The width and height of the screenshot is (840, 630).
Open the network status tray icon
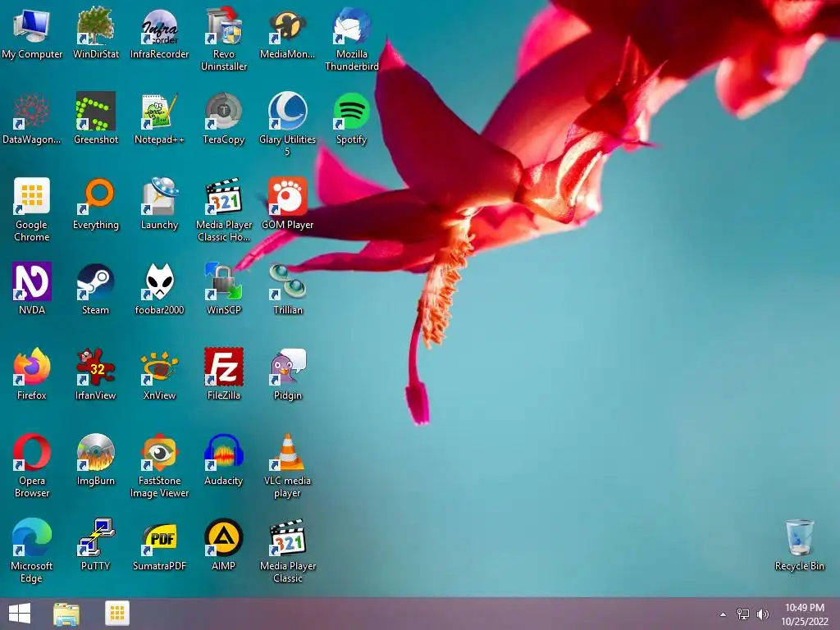tap(743, 614)
